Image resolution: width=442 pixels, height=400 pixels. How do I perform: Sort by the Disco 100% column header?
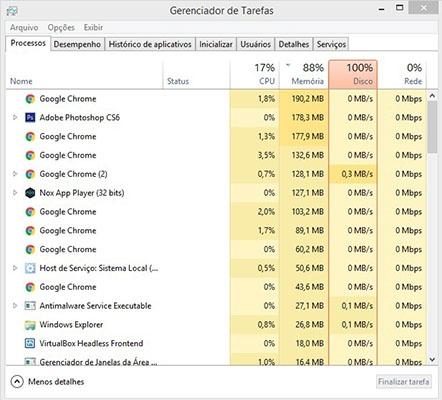pyautogui.click(x=353, y=74)
